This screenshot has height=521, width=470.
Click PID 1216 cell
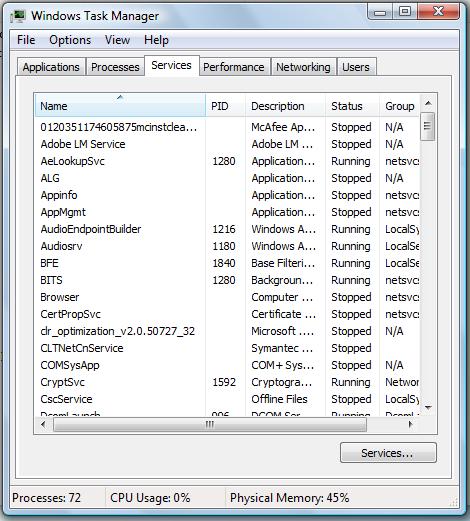224,229
